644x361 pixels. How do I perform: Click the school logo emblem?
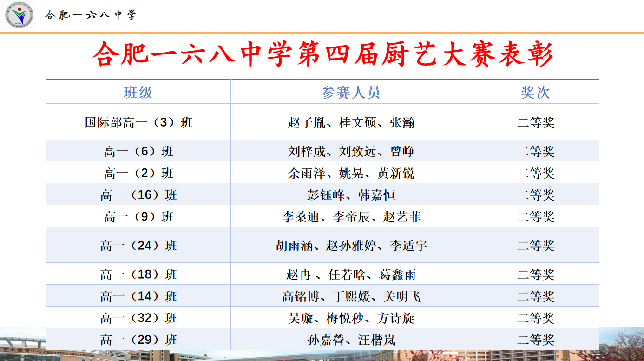coord(20,15)
